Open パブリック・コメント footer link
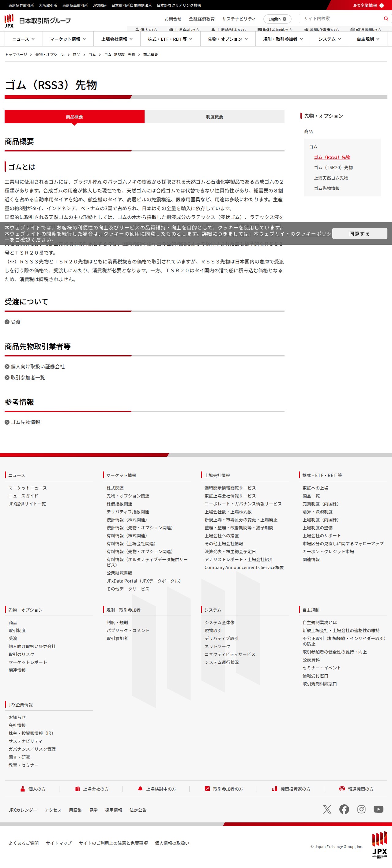 [x=128, y=631]
